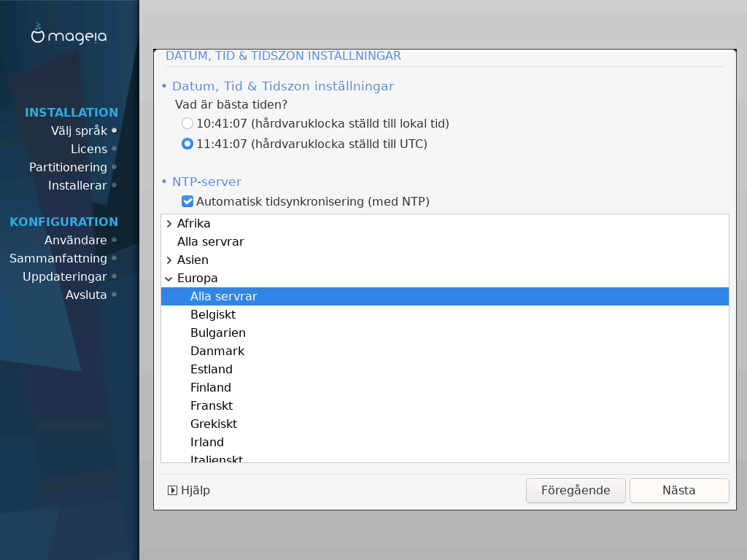Pick Finland from the server list

click(x=210, y=388)
